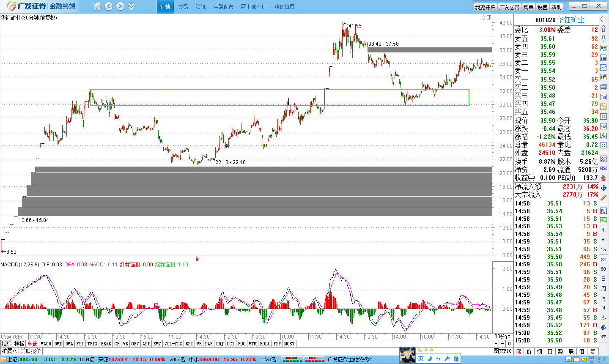Click the up-arrow icon in the right sidebar

click(x=604, y=29)
